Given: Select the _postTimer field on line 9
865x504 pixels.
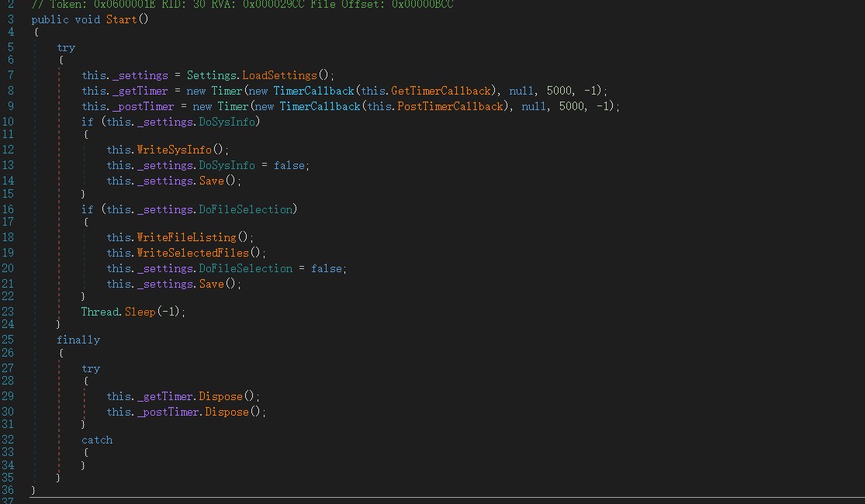Looking at the screenshot, I should [143, 106].
